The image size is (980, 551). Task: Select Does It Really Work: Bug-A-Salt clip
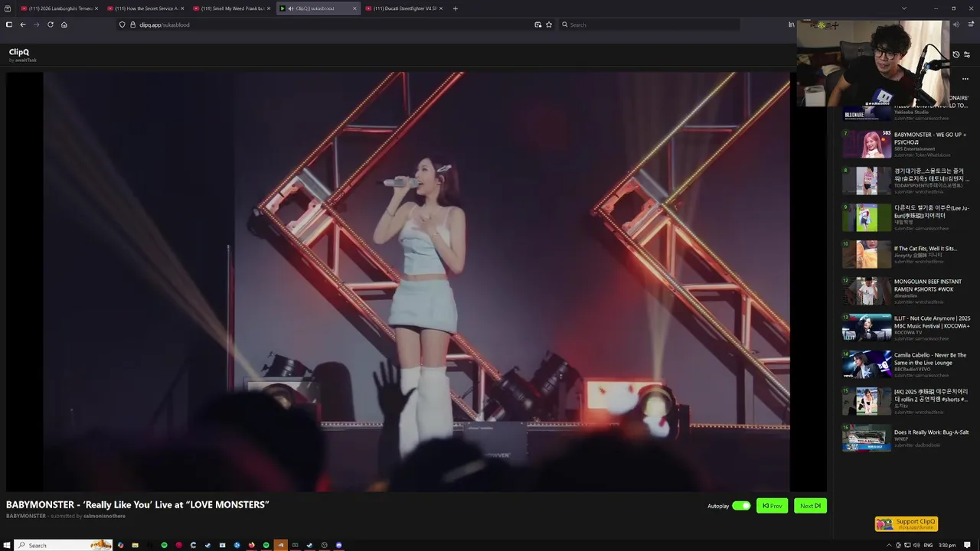click(906, 439)
